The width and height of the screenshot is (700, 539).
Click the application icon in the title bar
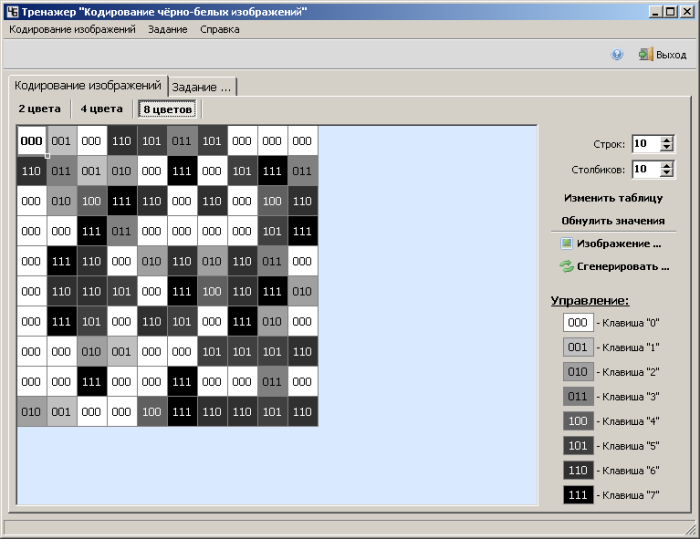point(11,11)
